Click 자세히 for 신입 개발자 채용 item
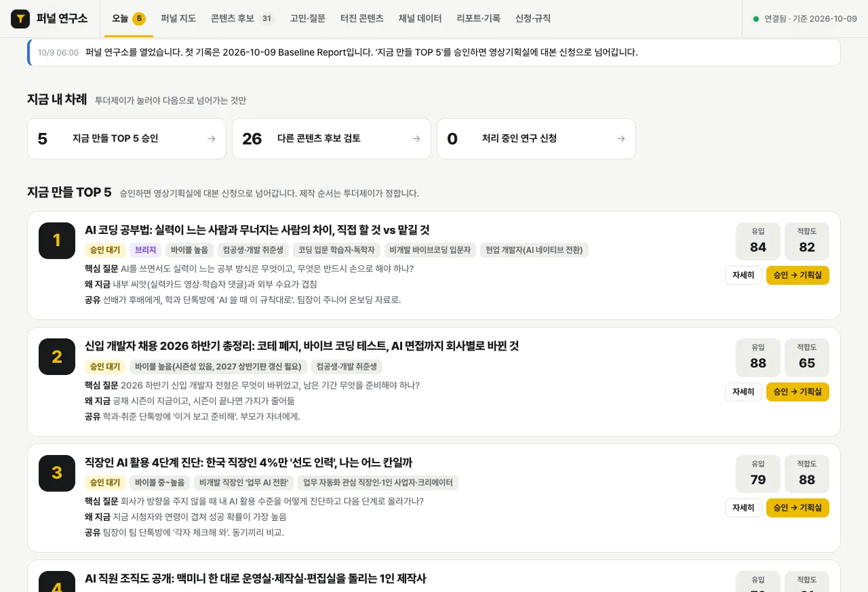The height and width of the screenshot is (592, 868). pyautogui.click(x=743, y=392)
